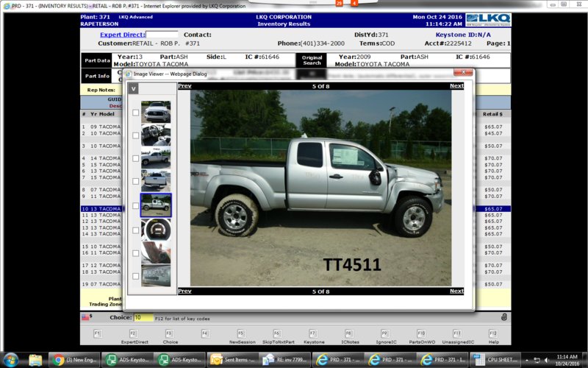Image resolution: width=588 pixels, height=368 pixels.
Task: Click the Prev link below the photo
Action: click(184, 291)
